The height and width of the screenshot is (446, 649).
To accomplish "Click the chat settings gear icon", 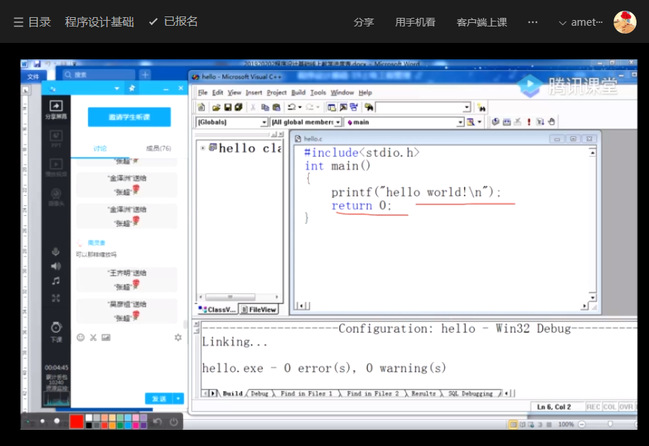I will click(178, 337).
